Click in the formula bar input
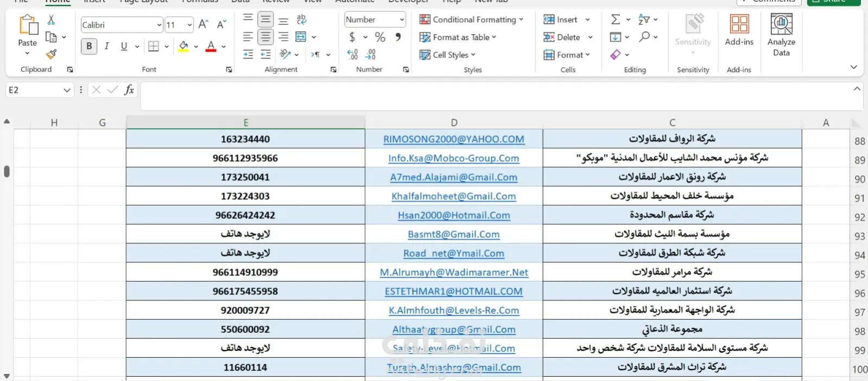Screen dimensions: 868x381 [496, 96]
